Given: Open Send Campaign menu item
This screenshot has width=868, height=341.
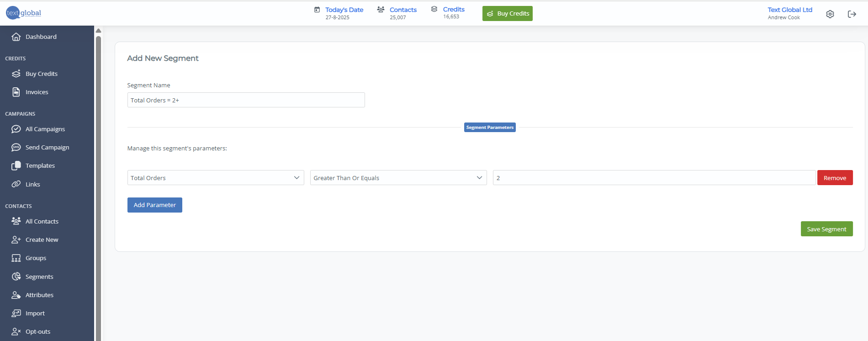Looking at the screenshot, I should pyautogui.click(x=47, y=147).
